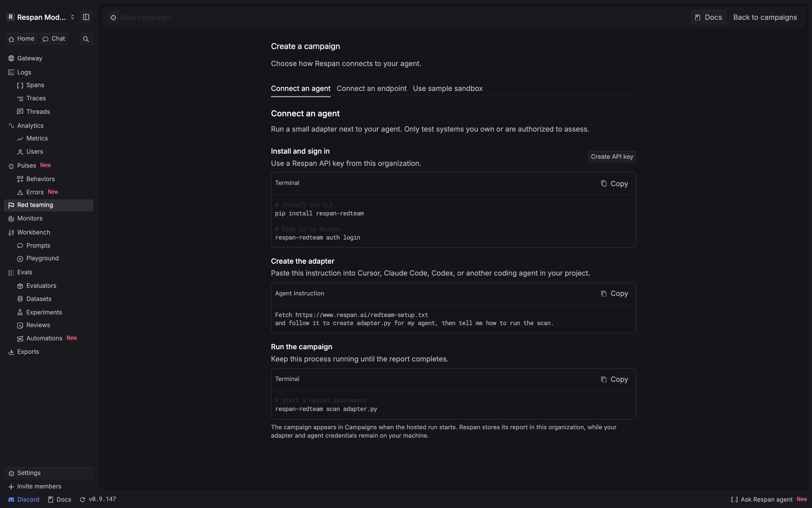The height and width of the screenshot is (508, 812).
Task: Switch to the Connect an endpoint tab
Action: coord(371,88)
